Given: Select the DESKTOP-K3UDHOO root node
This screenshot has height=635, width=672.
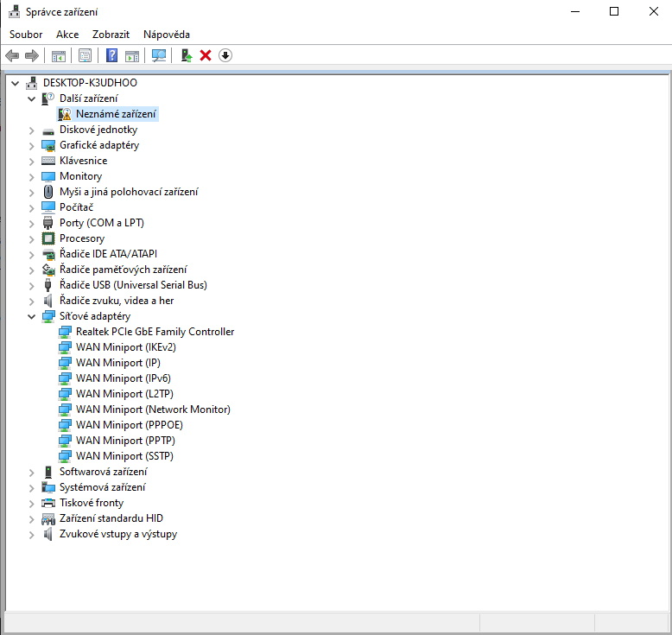Looking at the screenshot, I should click(89, 83).
